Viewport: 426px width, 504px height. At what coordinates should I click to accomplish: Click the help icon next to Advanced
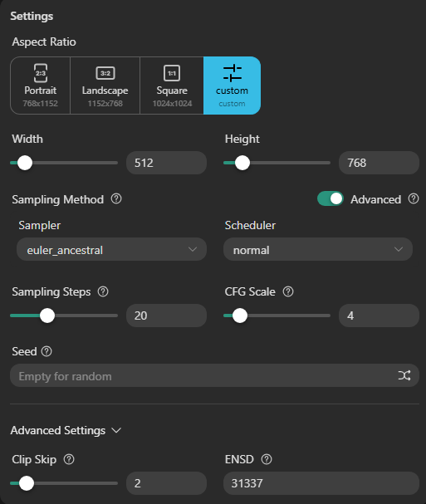click(414, 199)
